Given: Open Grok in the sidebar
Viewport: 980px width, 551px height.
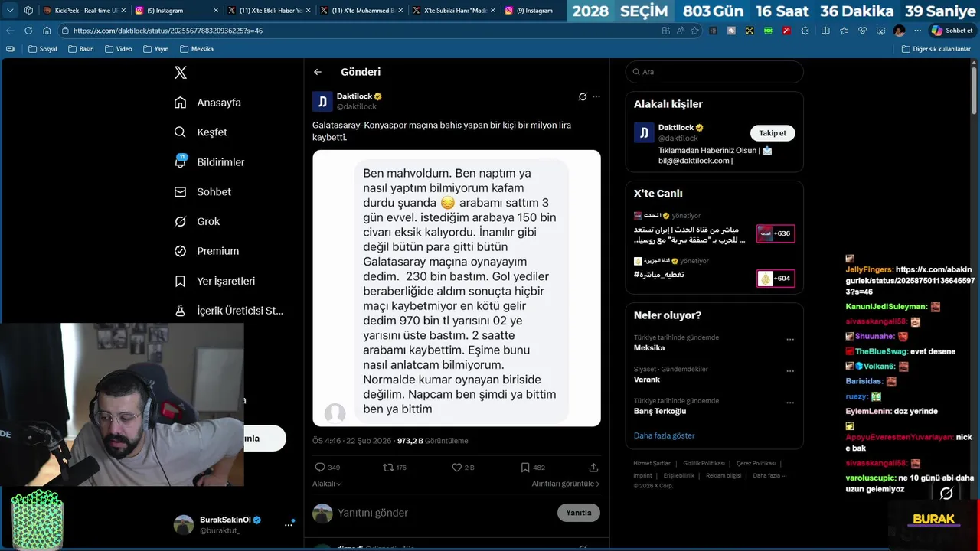Looking at the screenshot, I should [197, 221].
